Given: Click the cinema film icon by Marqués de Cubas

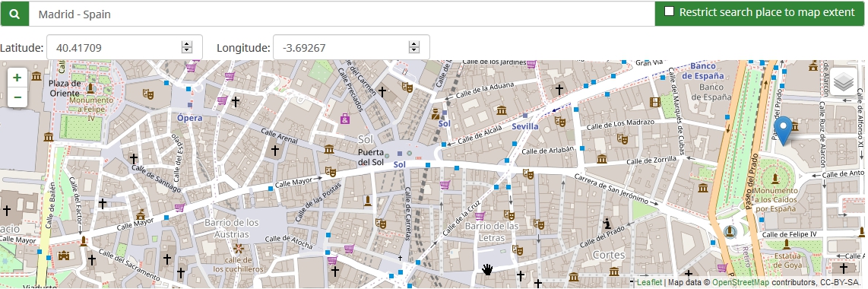Looking at the screenshot, I should click(656, 102).
